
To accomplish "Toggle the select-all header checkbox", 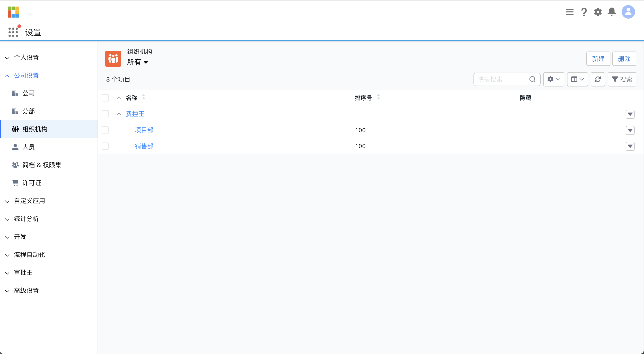I will click(x=105, y=98).
